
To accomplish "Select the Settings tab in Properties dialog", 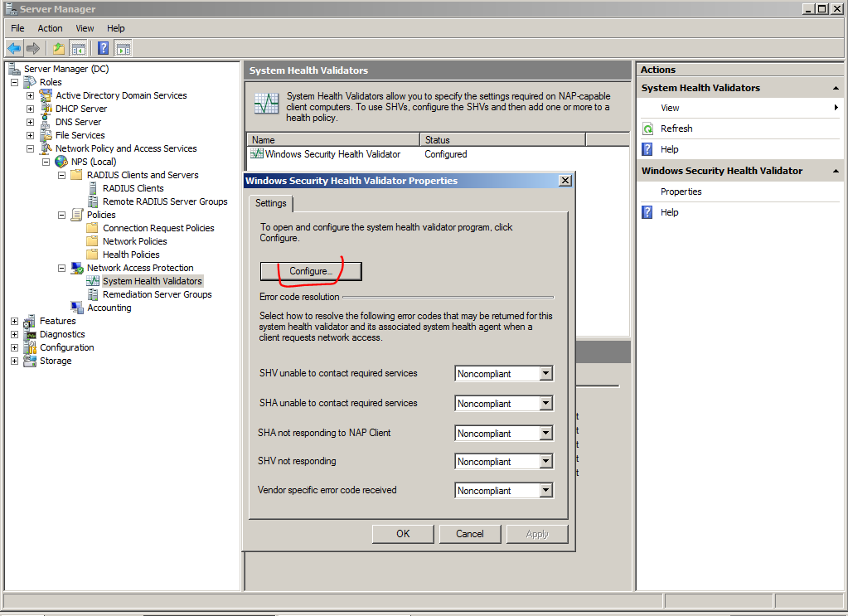I will 270,203.
